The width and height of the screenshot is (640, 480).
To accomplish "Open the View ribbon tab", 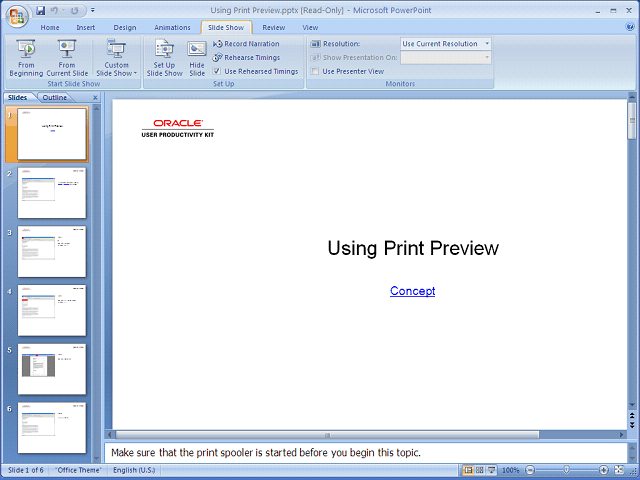I will pos(310,27).
